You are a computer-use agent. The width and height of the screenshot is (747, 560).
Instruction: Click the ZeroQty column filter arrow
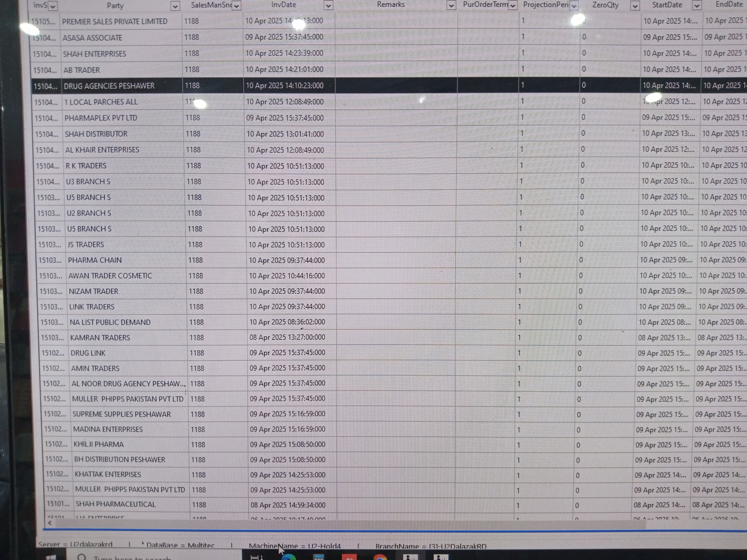click(635, 6)
